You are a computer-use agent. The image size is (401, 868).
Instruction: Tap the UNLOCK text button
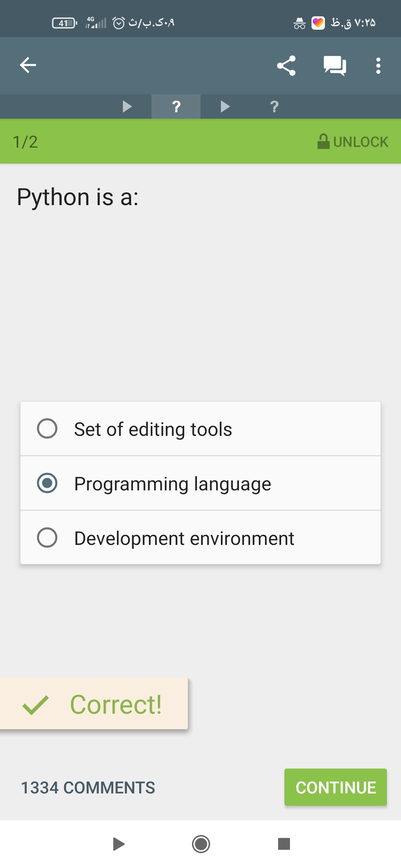click(x=361, y=142)
